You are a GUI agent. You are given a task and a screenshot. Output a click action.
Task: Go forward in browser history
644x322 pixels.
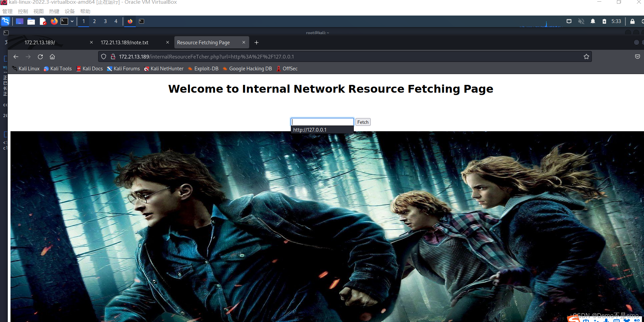click(28, 57)
